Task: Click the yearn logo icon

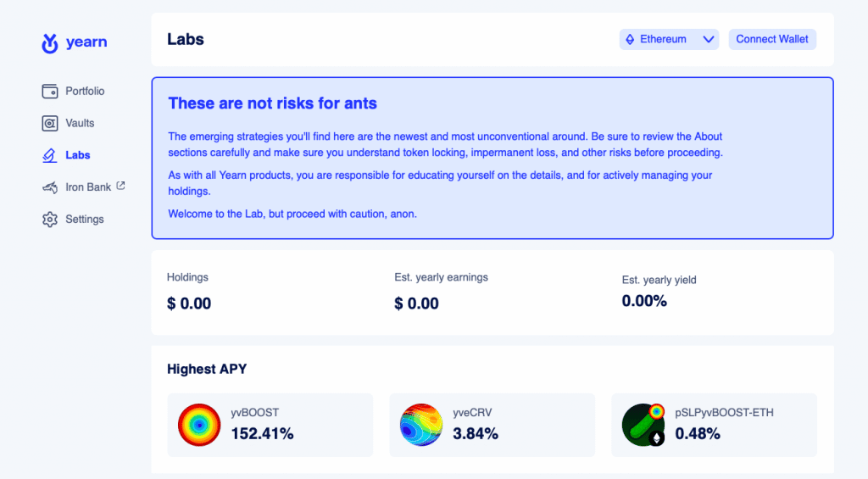Action: tap(50, 43)
